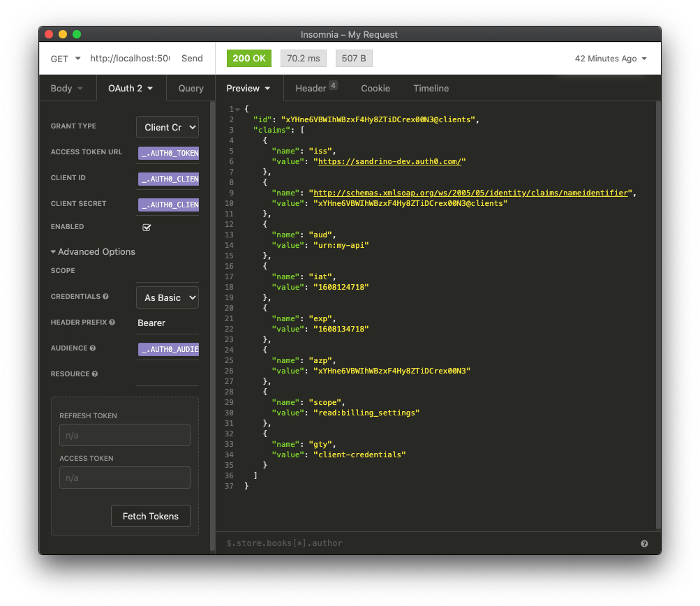Click the Audience help icon
The width and height of the screenshot is (700, 606).
(93, 348)
